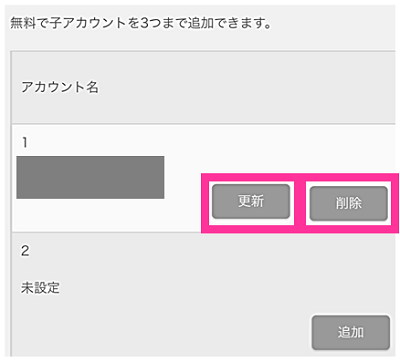This screenshot has height=362, width=400.
Task: Click the gray 削除 button right of 更新
Action: (x=349, y=203)
